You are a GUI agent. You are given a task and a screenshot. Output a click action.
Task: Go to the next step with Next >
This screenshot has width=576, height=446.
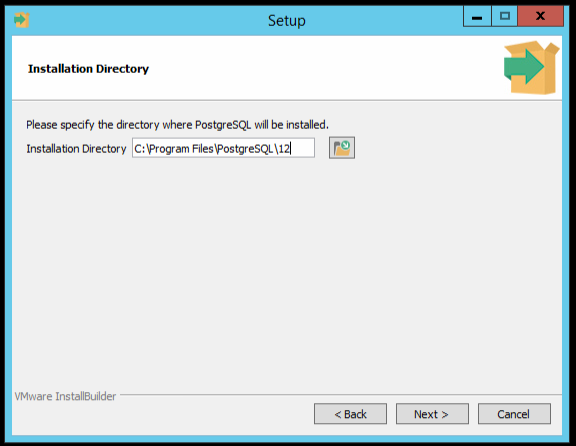coord(432,414)
